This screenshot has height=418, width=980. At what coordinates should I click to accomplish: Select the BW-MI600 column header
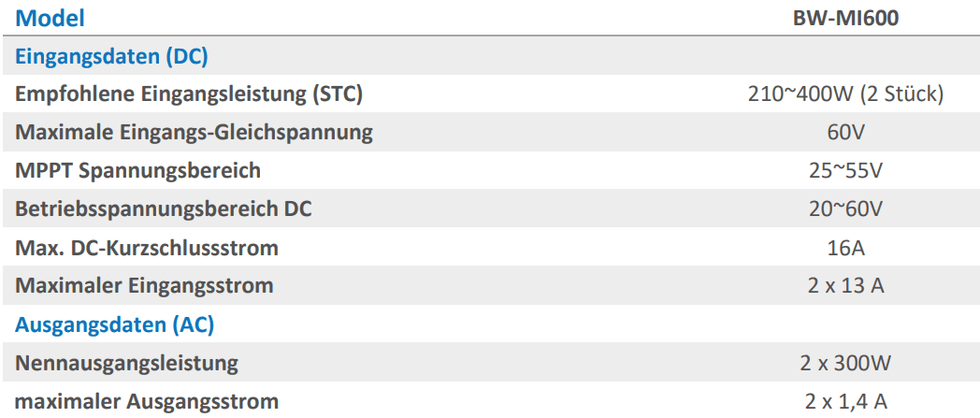click(845, 19)
